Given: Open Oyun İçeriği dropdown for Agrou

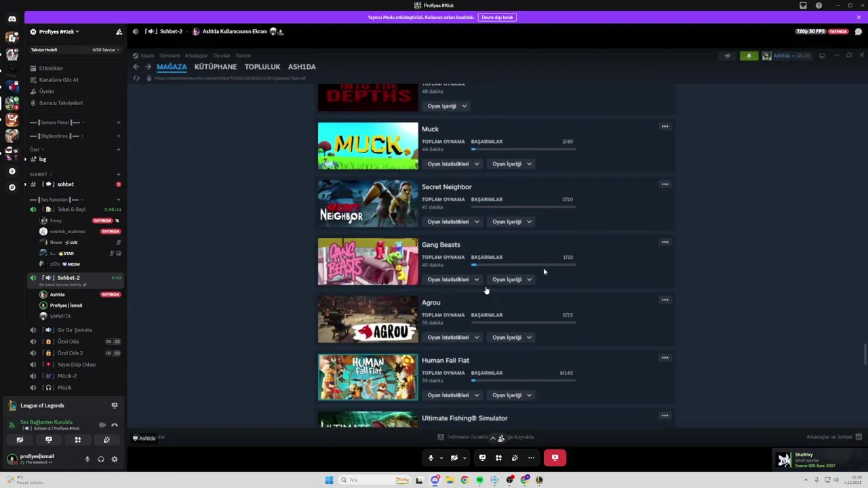Looking at the screenshot, I should pyautogui.click(x=512, y=338).
